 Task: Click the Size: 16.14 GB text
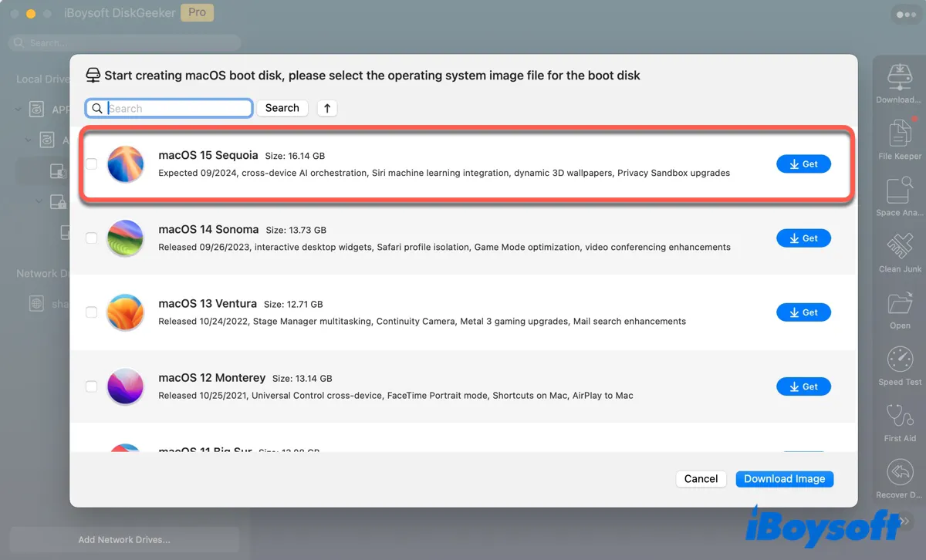[295, 156]
